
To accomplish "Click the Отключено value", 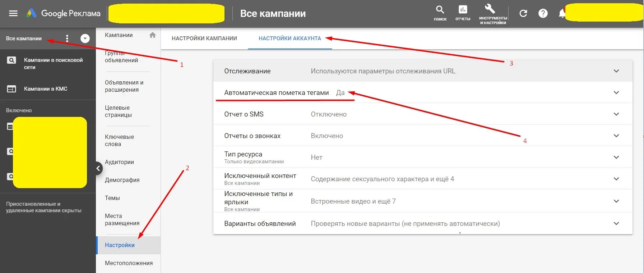I will click(x=329, y=114).
